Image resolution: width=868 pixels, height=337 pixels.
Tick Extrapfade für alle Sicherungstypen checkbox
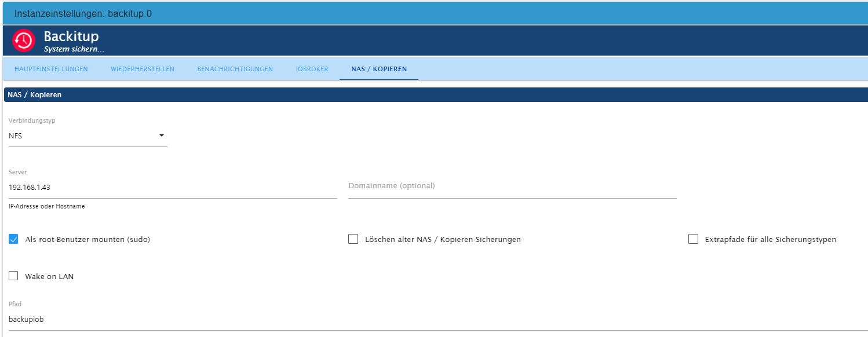point(693,239)
